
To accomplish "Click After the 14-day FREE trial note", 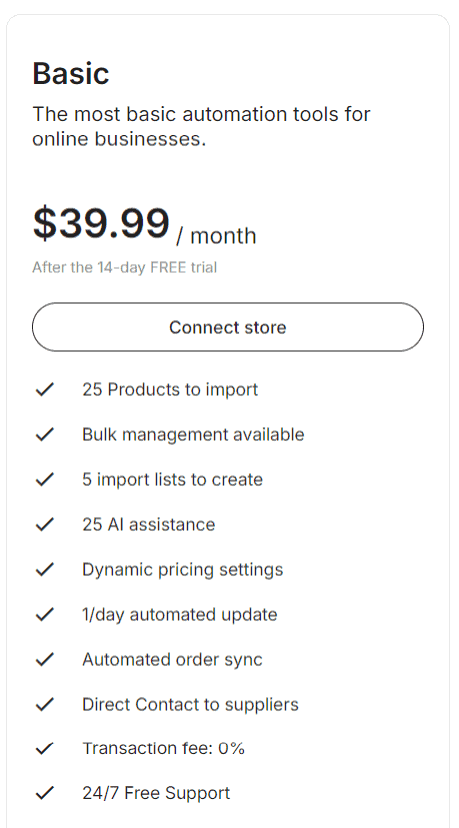I will [125, 267].
